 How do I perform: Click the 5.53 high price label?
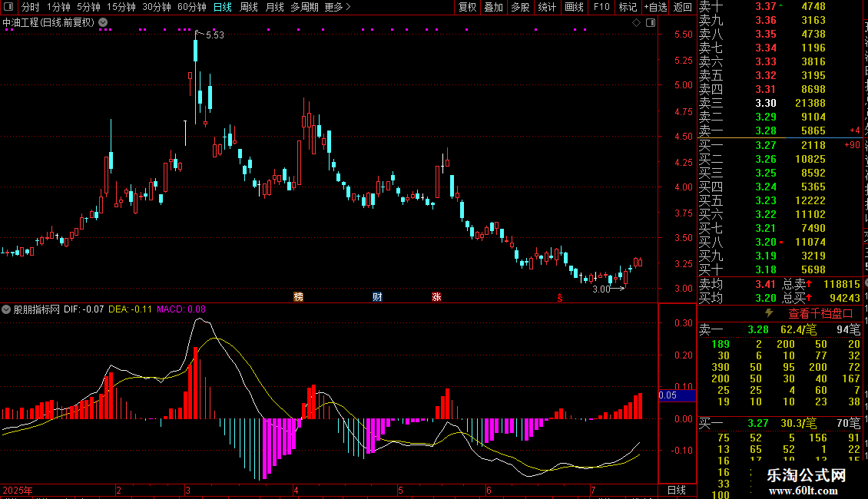tap(215, 35)
